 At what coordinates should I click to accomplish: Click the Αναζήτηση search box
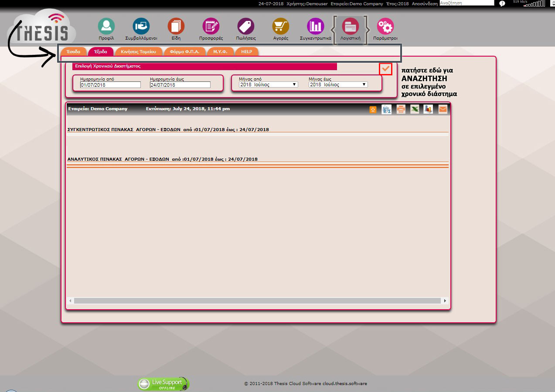[x=466, y=3]
